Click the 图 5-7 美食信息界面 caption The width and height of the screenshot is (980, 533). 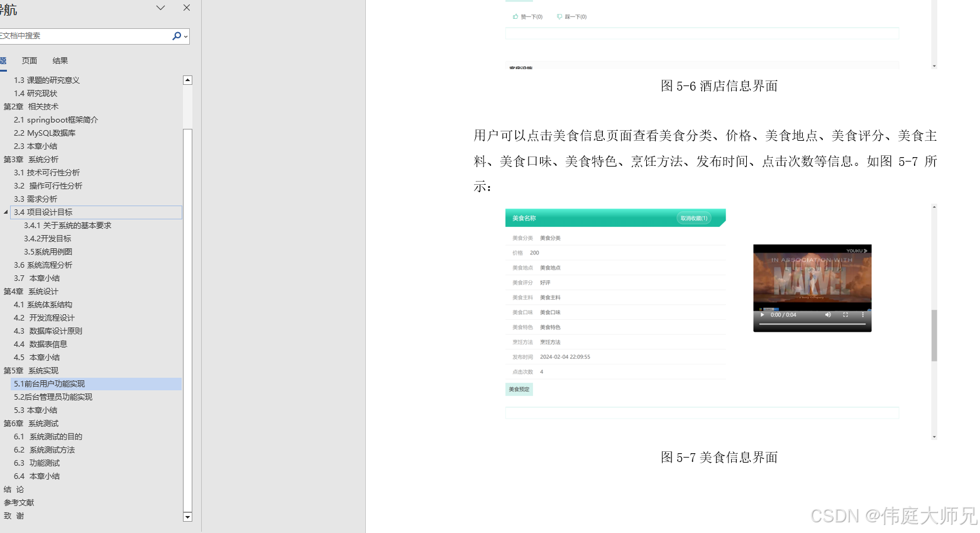[719, 458]
